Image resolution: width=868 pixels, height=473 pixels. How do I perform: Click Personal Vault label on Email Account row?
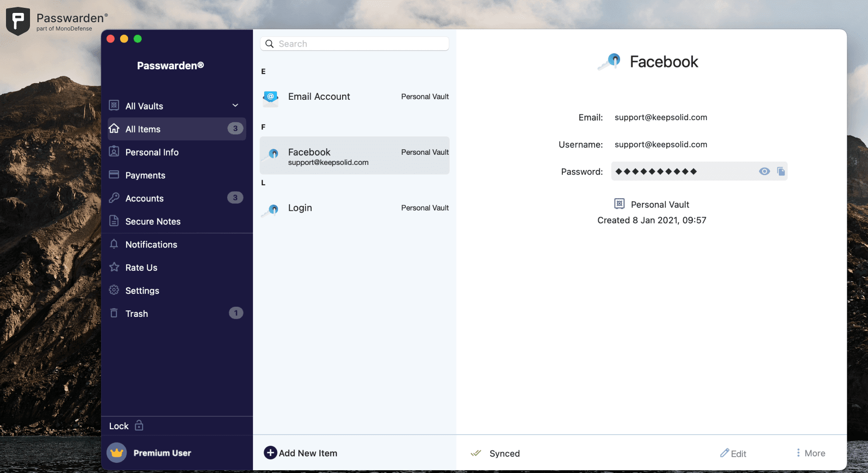point(425,97)
